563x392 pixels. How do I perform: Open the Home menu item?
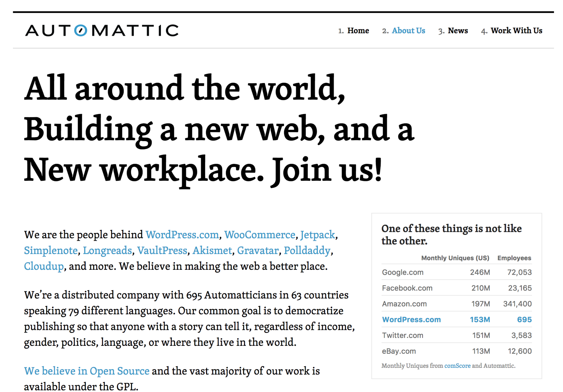(x=358, y=30)
